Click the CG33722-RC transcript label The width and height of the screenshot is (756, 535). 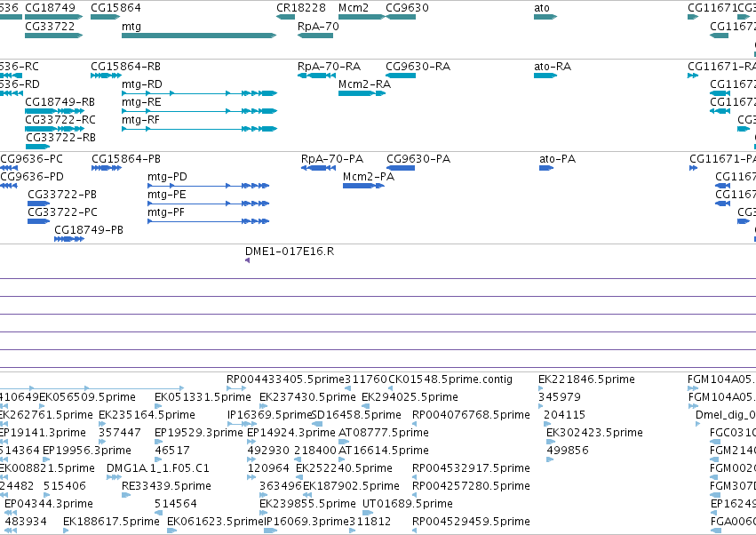click(x=60, y=120)
